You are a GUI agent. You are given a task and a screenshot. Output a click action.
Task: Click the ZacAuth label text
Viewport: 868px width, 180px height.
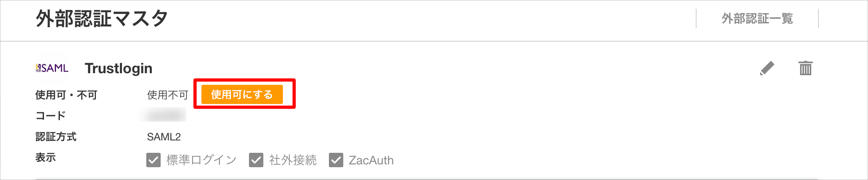(371, 160)
